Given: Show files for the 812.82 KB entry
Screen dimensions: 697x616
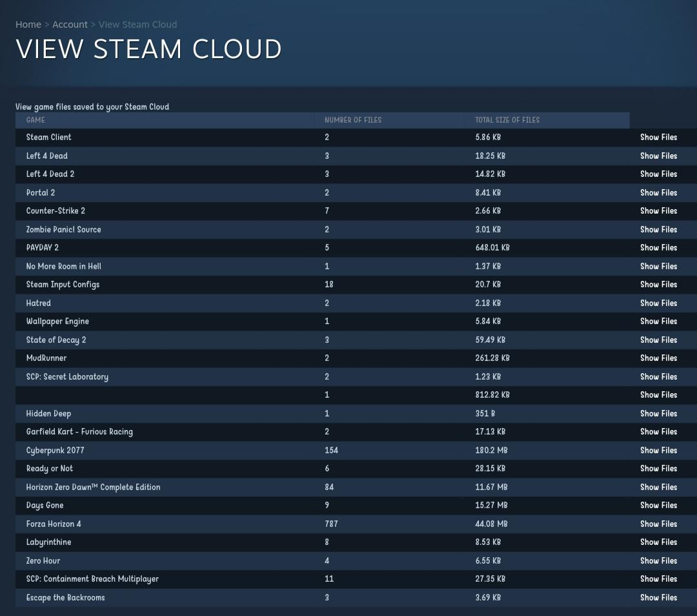Looking at the screenshot, I should [658, 395].
